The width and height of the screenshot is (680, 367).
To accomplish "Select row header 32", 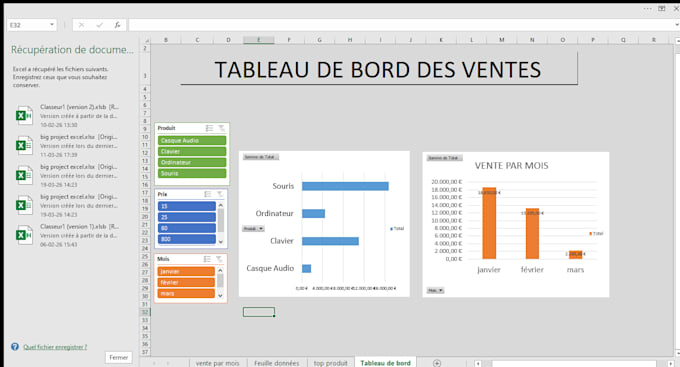I will click(145, 312).
